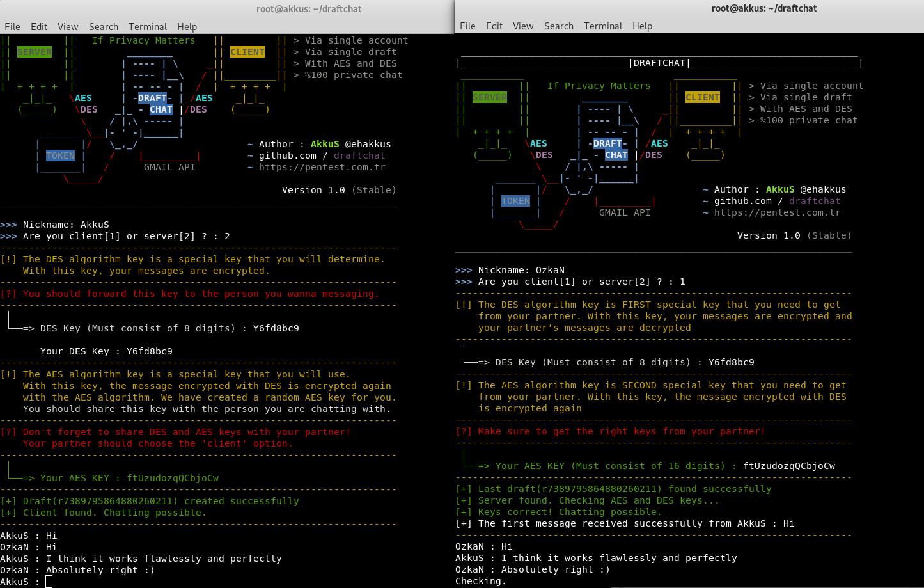
Task: Open Help menu in left terminal
Action: point(187,27)
